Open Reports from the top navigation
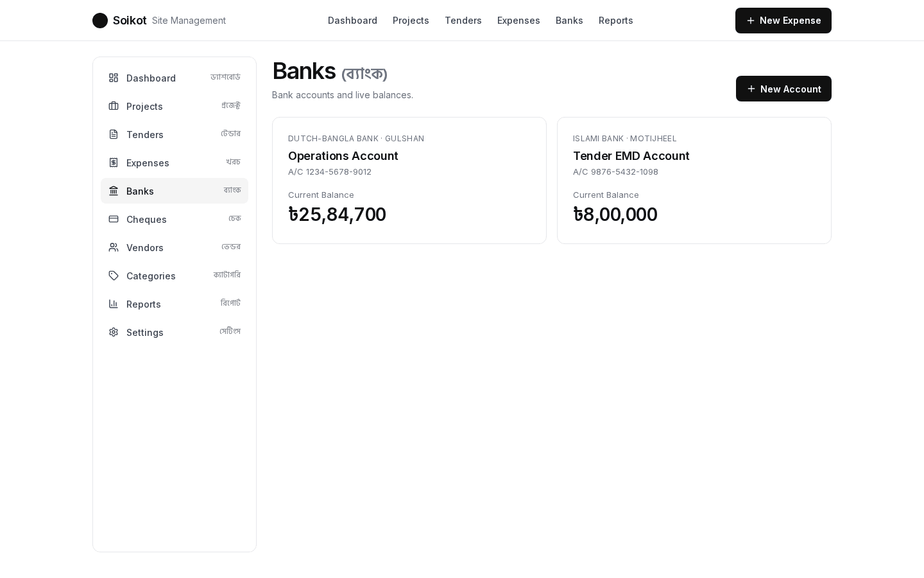The width and height of the screenshot is (924, 578). tap(616, 21)
